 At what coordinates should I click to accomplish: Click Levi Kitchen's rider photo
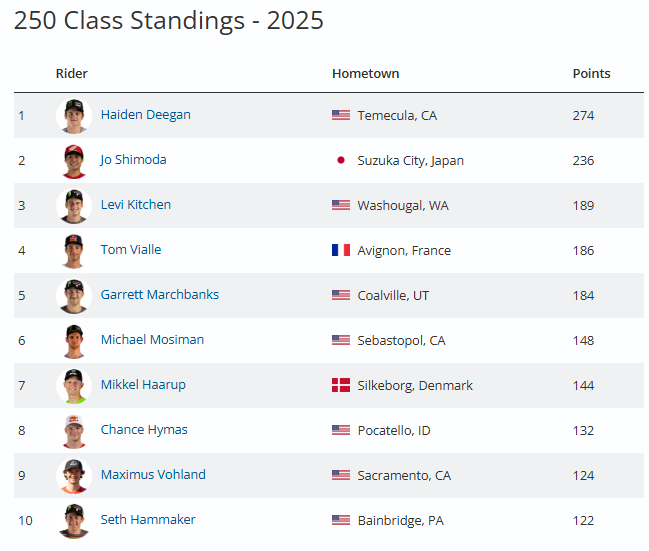pyautogui.click(x=74, y=206)
